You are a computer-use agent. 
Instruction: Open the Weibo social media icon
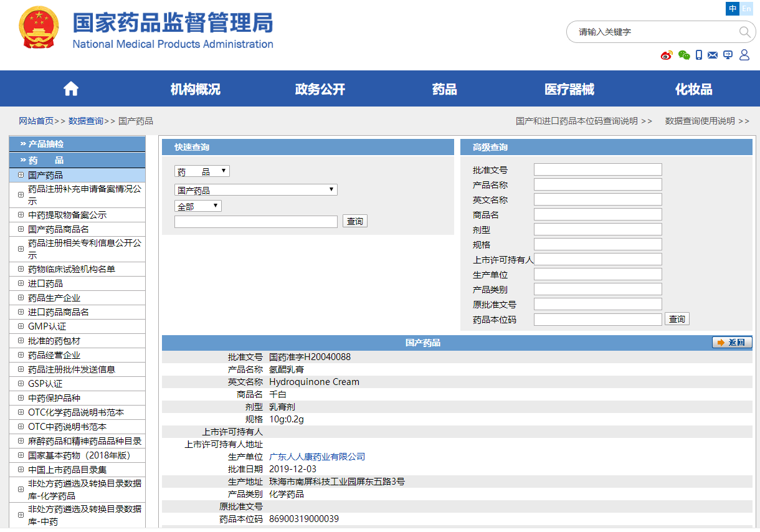pos(667,55)
